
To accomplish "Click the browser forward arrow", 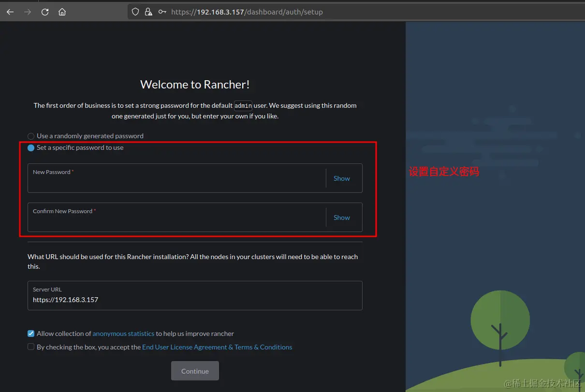I will click(28, 12).
